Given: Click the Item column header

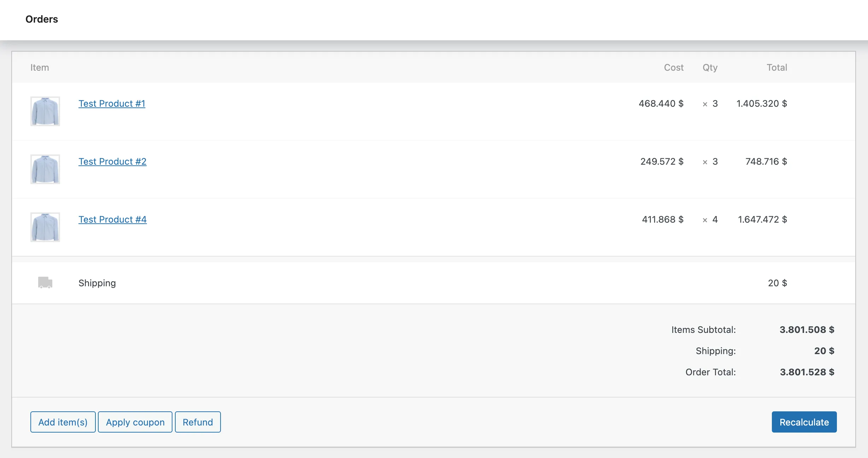Looking at the screenshot, I should coord(40,67).
